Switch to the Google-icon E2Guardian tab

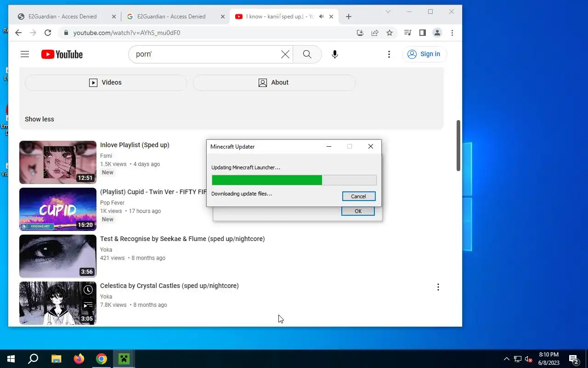171,17
